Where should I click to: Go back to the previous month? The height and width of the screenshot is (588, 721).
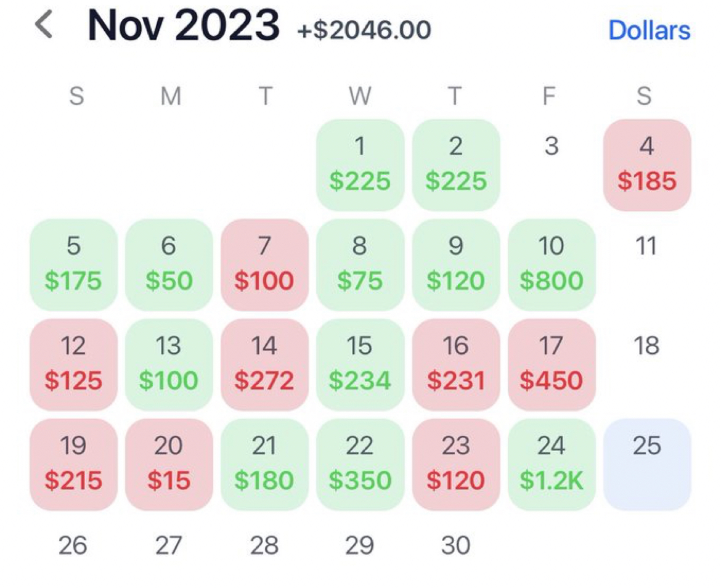pyautogui.click(x=44, y=26)
